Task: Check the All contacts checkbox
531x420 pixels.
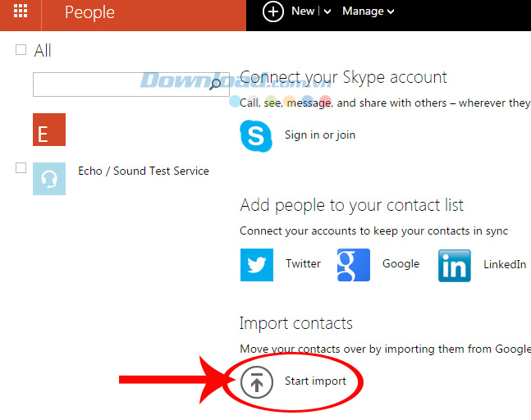Action: tap(21, 50)
